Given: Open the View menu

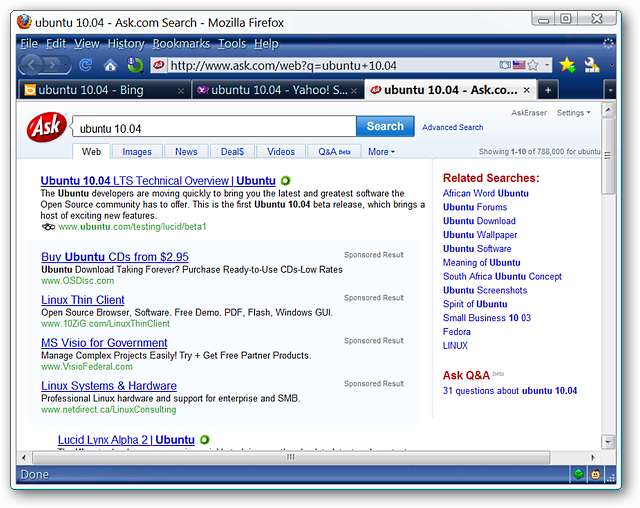Looking at the screenshot, I should click(87, 43).
